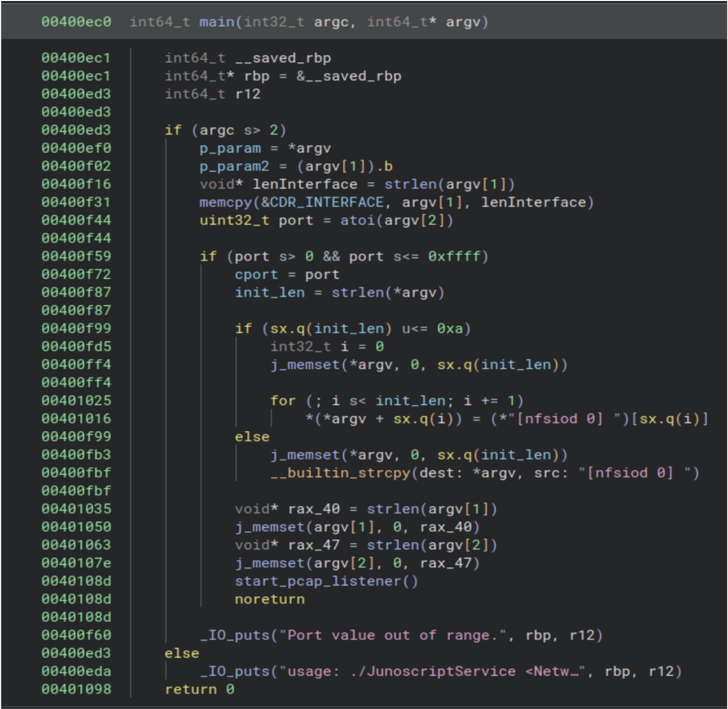Select the int32_t i = 0 declaration
728x709 pixels.
click(327, 347)
